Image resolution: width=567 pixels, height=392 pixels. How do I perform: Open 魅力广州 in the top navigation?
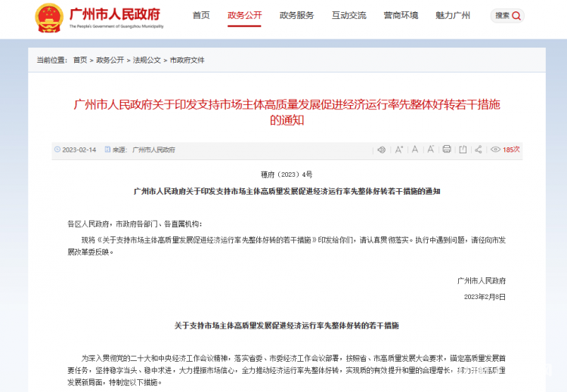point(453,15)
